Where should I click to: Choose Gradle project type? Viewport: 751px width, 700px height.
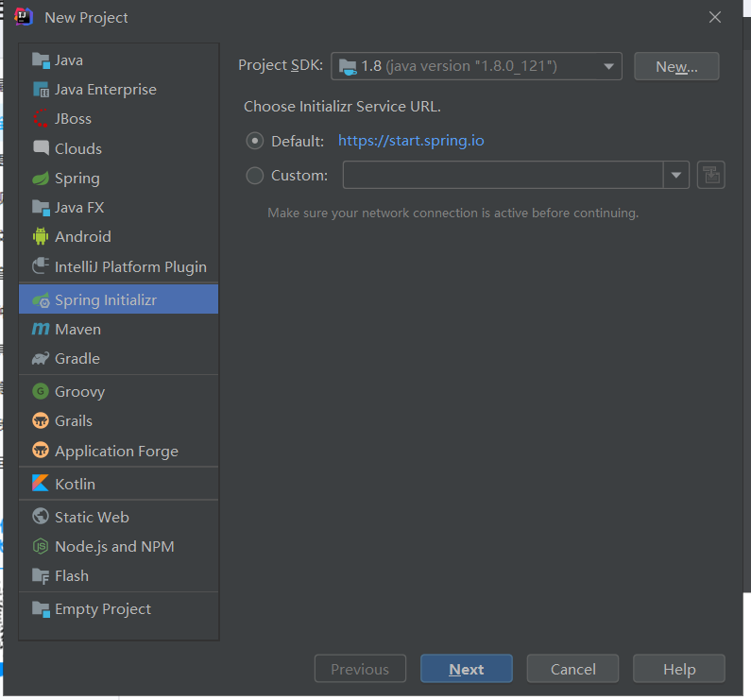click(118, 358)
